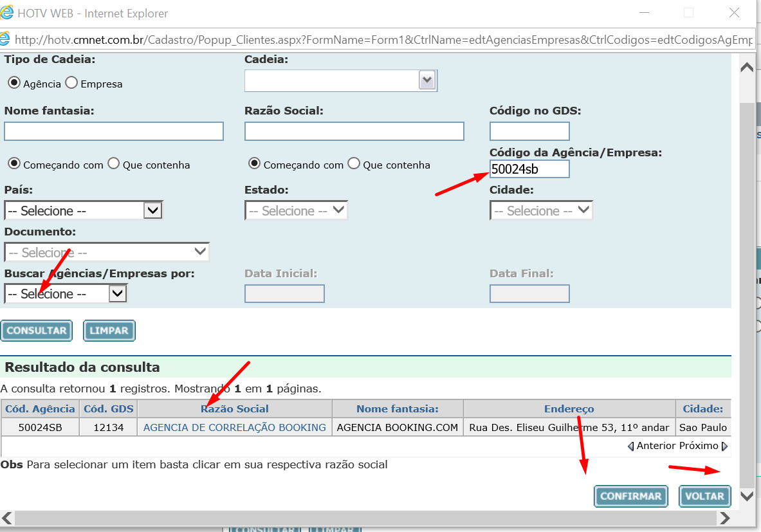761x532 pixels.
Task: Select Começando com under Razão Social
Action: pos(254,163)
